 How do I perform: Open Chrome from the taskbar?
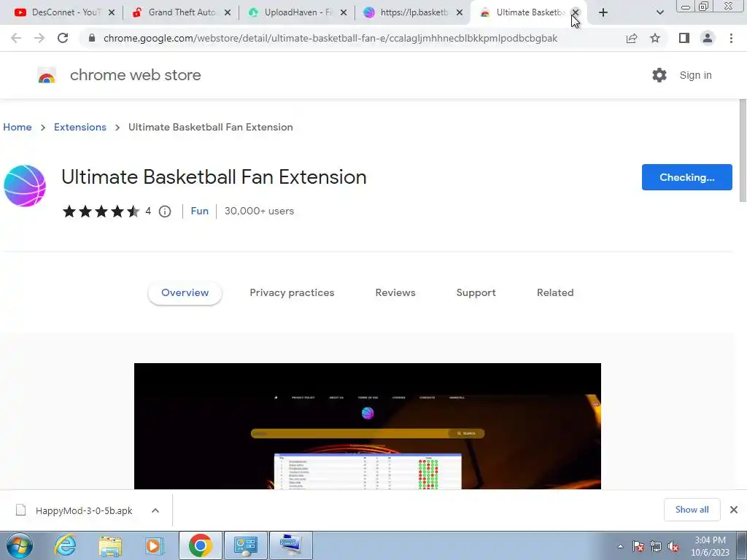pos(200,545)
